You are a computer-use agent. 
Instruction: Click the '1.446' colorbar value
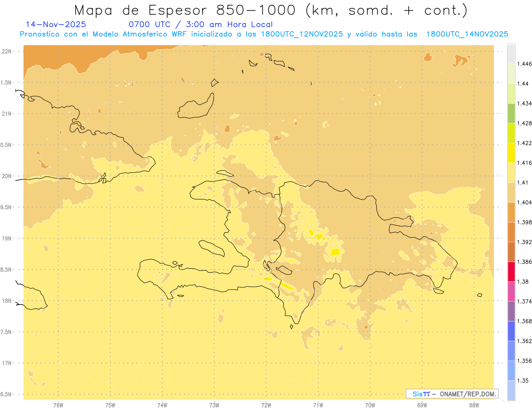pos(524,64)
